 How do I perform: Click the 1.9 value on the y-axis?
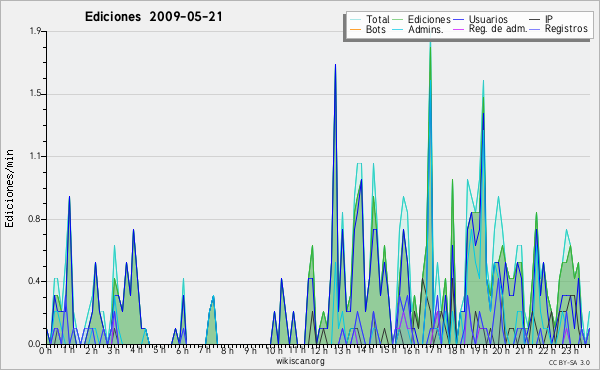pos(35,31)
